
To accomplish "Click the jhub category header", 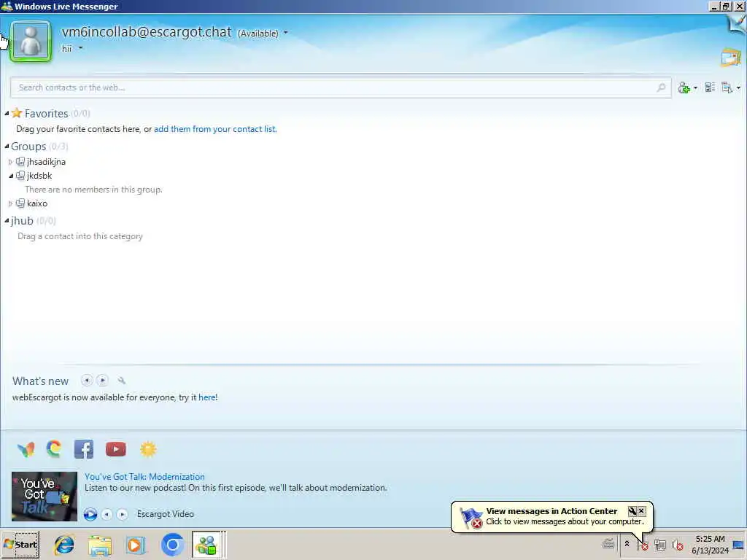I will click(x=22, y=220).
